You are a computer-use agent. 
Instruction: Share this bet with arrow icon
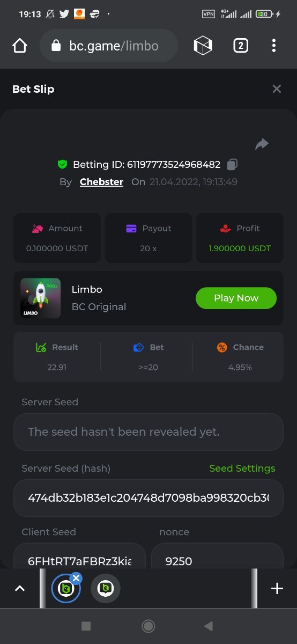click(x=262, y=144)
